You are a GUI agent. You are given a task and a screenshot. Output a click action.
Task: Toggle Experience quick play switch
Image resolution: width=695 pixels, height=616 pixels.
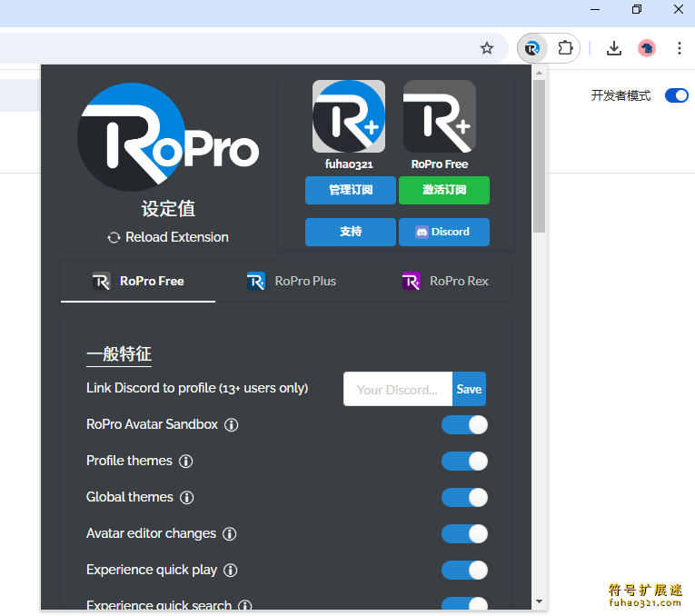coord(464,570)
